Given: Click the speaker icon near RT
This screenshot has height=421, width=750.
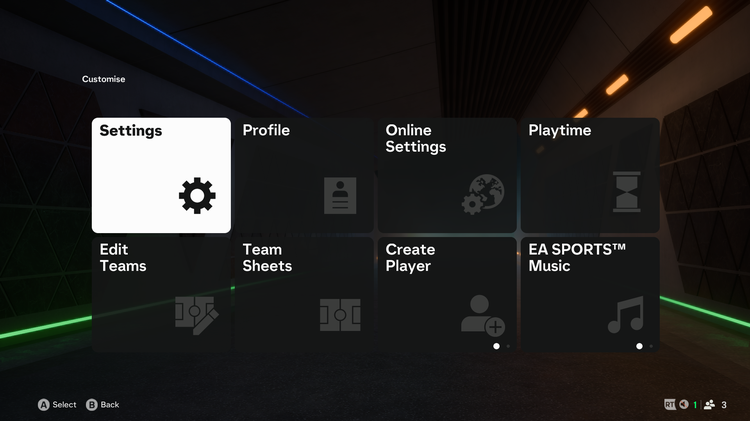Looking at the screenshot, I should click(684, 404).
